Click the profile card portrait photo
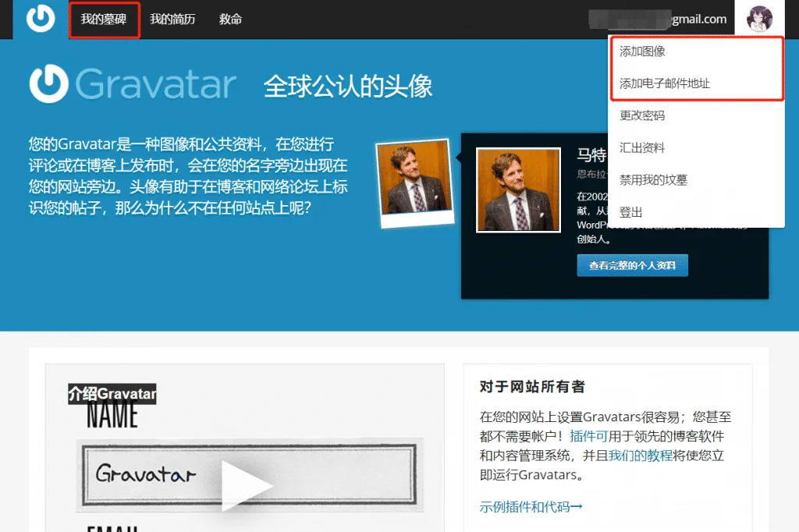 tap(518, 190)
